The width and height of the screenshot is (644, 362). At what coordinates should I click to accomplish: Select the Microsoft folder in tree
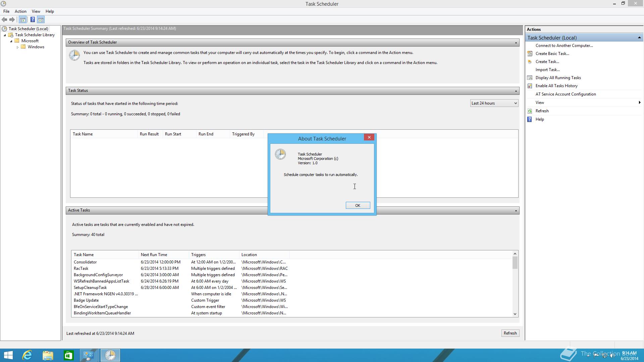(30, 41)
